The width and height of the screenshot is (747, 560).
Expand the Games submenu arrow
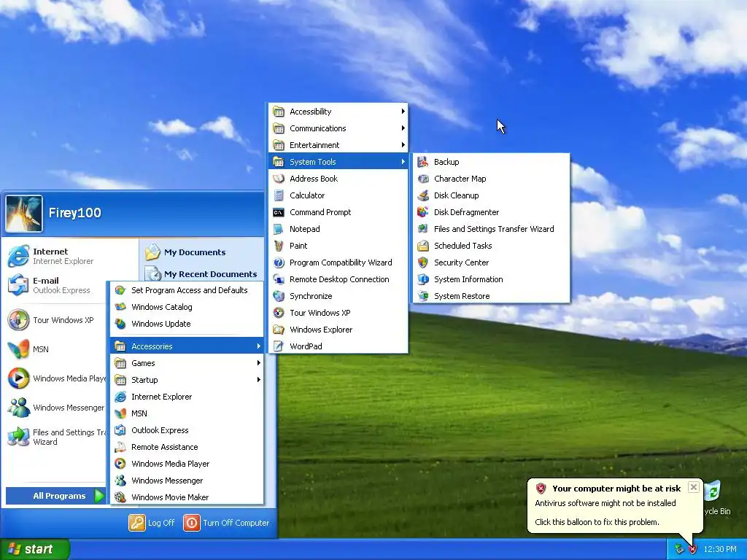(259, 363)
